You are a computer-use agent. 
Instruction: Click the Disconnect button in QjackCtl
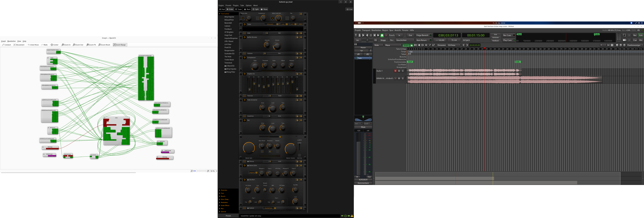[x=19, y=45]
